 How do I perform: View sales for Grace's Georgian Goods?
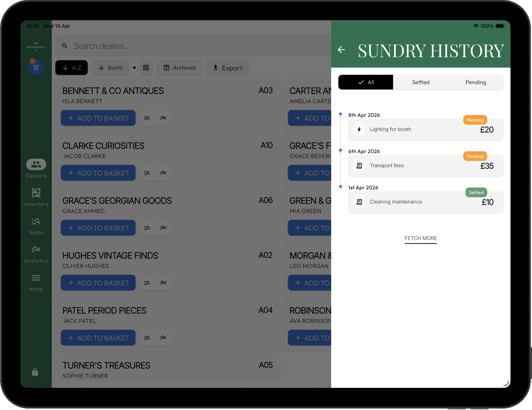coord(147,228)
